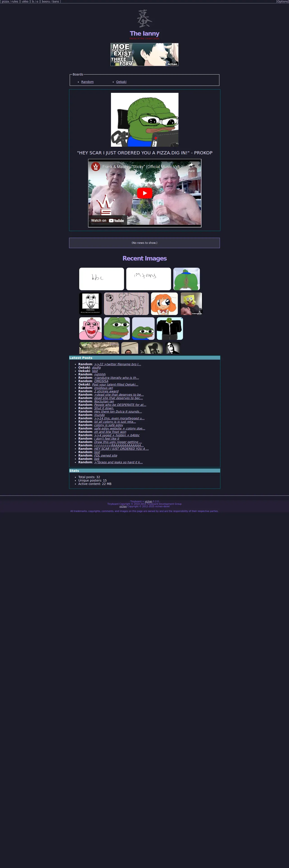Viewport: 289px width, 868px height.
Task: Click 'Active content: 22 MB' stat
Action: [x=95, y=484]
